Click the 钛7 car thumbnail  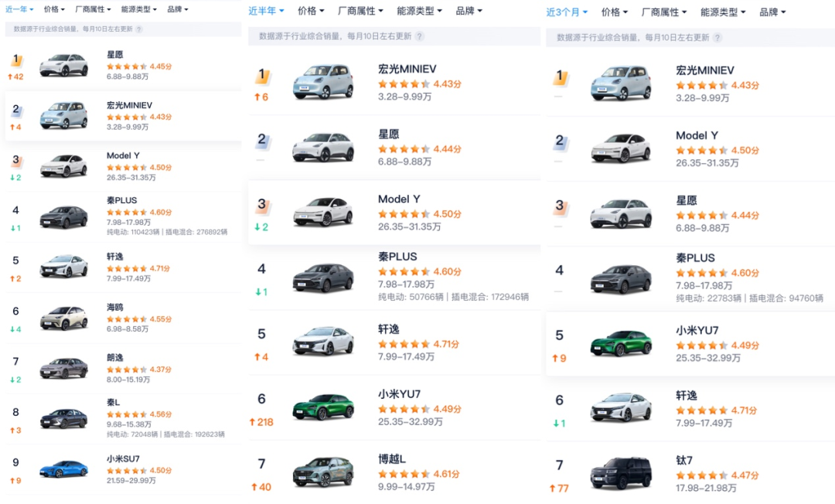pyautogui.click(x=621, y=473)
